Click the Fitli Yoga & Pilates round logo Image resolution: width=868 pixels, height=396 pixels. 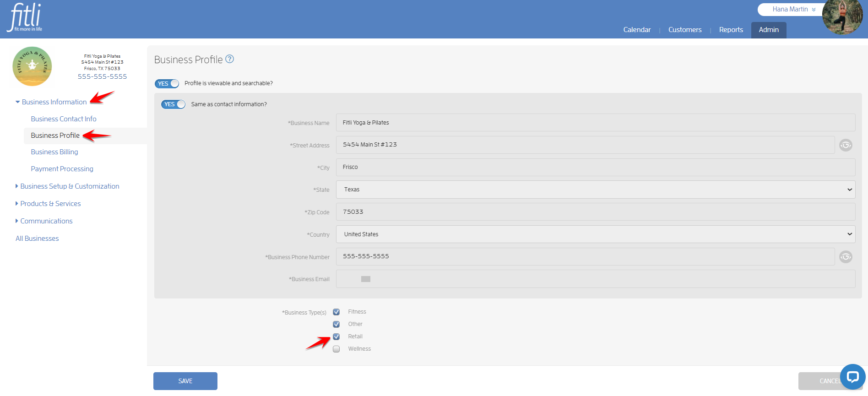point(32,66)
